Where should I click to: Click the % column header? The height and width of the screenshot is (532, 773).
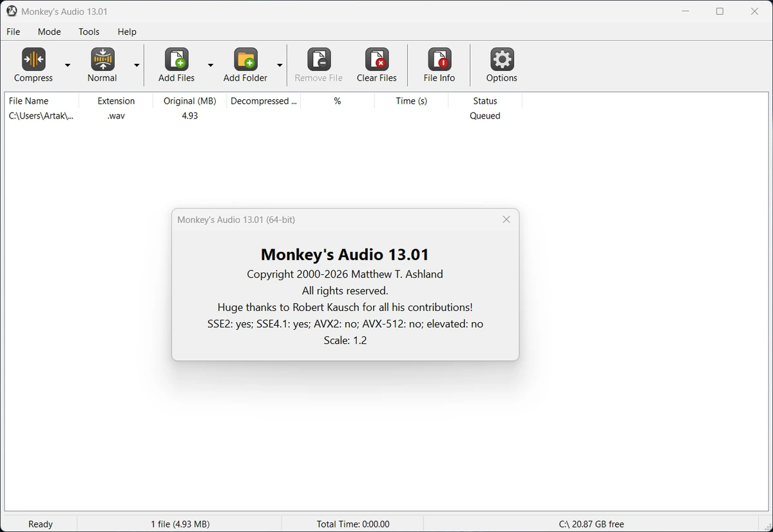(338, 101)
